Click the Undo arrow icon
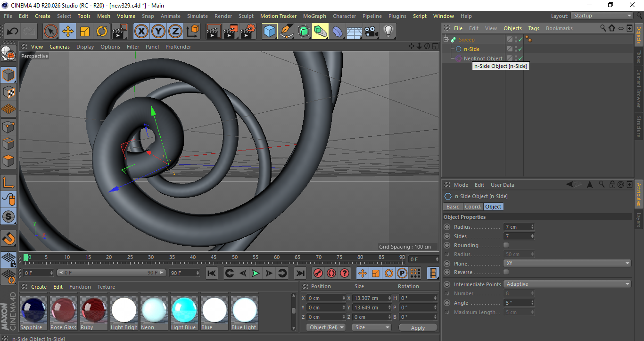 tap(13, 32)
